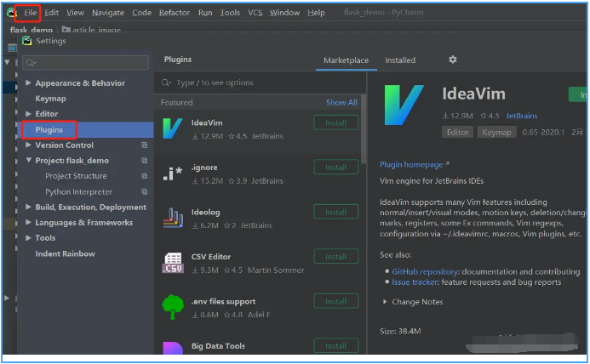
Task: Open the Code menu
Action: [141, 13]
